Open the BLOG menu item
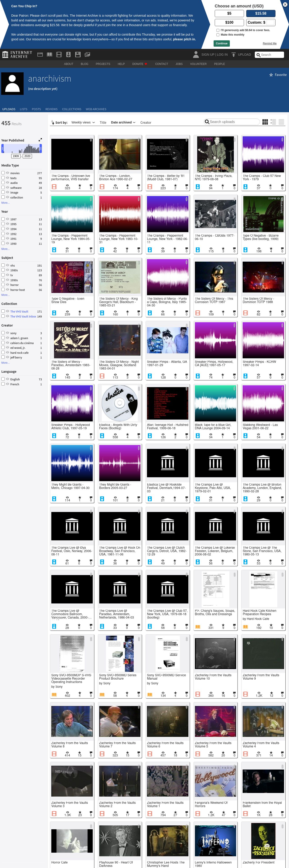This screenshot has width=289, height=868. pos(84,64)
